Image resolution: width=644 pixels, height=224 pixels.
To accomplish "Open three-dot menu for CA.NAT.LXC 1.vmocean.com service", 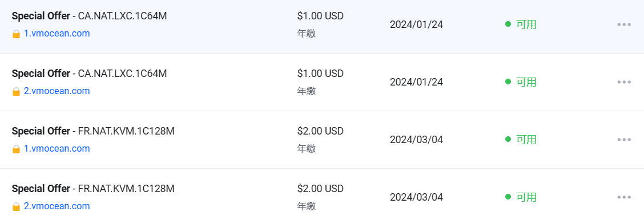I will pyautogui.click(x=624, y=25).
